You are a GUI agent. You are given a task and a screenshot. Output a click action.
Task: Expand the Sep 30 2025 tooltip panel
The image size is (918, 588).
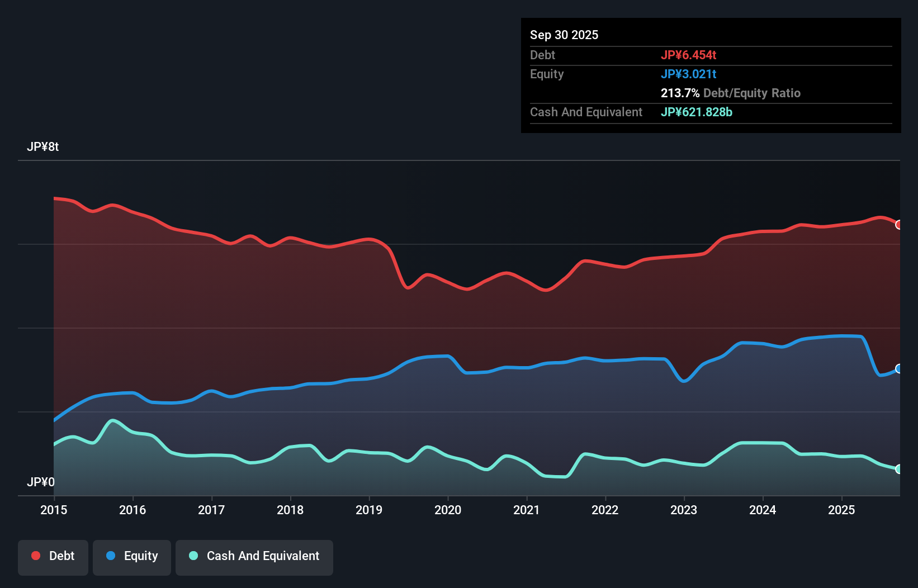tap(711, 75)
